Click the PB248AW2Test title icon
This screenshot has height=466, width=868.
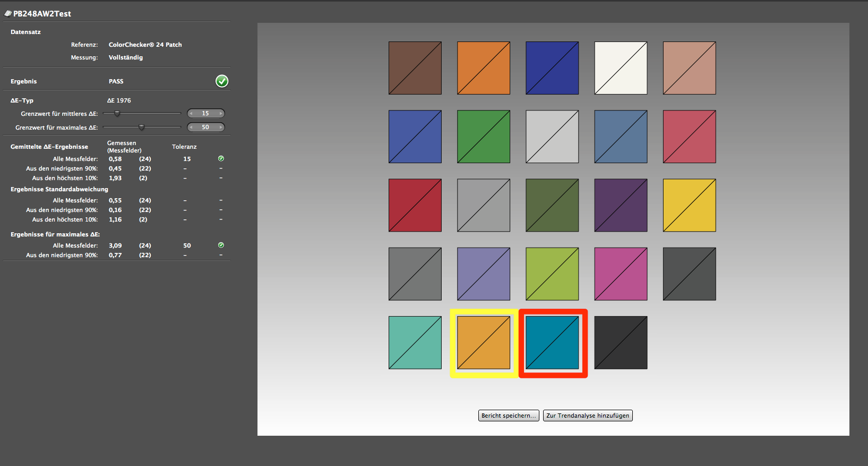(8, 13)
